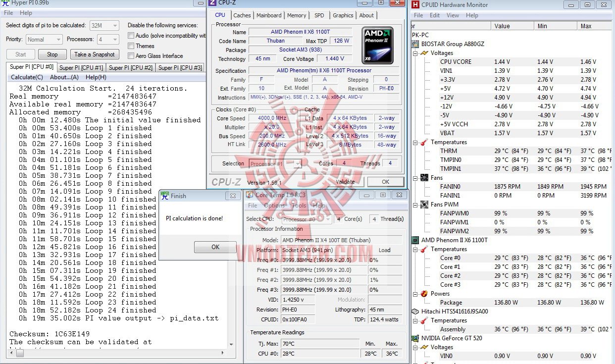The height and width of the screenshot is (364, 615).
Task: Switch to the Super PI [CPU #2] tab
Action: [131, 68]
